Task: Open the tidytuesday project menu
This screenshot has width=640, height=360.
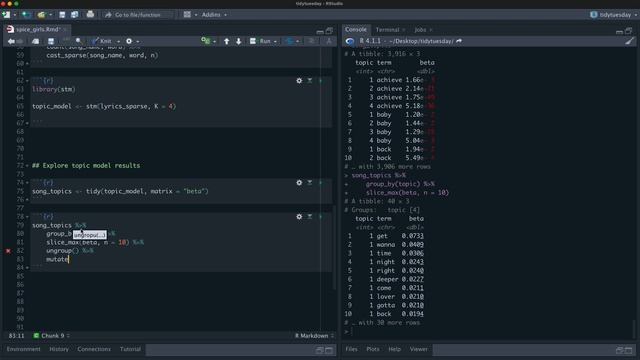Action: click(614, 15)
